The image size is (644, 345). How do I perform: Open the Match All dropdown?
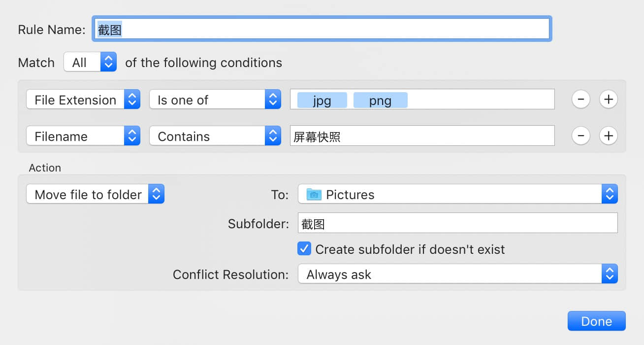[90, 62]
